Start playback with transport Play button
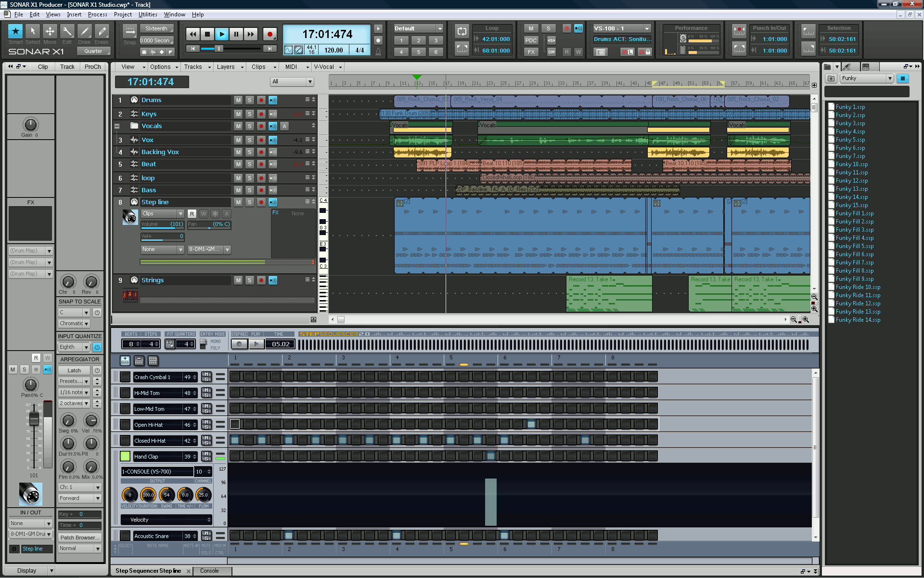 (x=222, y=34)
